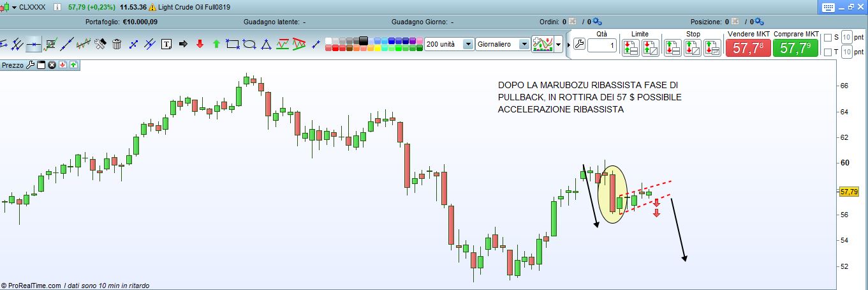868x290 pixels.
Task: Click the first Stop order button
Action: tap(673, 48)
